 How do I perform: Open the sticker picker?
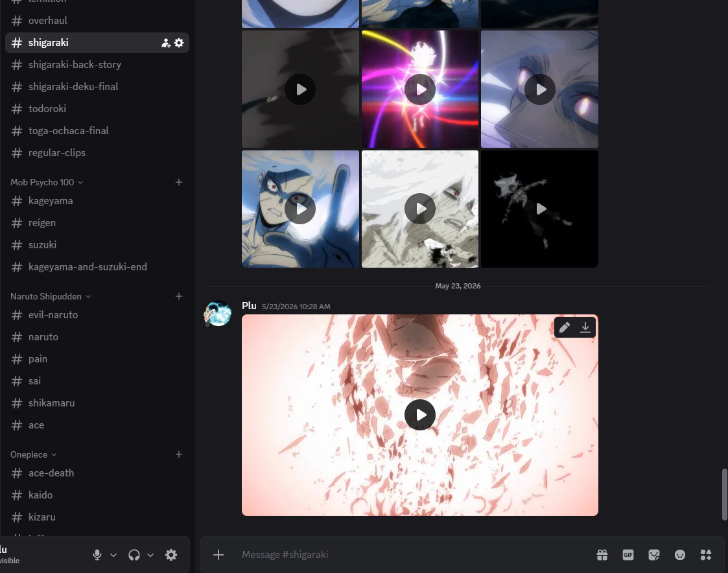[654, 554]
